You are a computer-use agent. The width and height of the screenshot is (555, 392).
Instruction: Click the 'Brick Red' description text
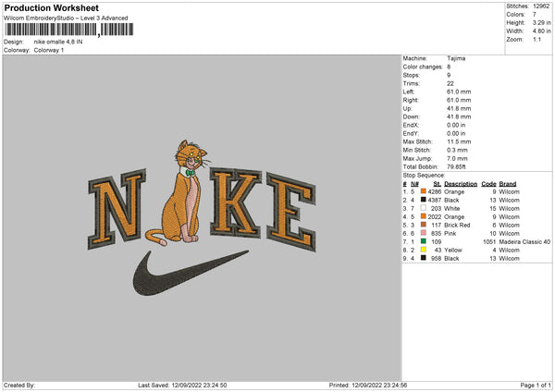tap(457, 225)
